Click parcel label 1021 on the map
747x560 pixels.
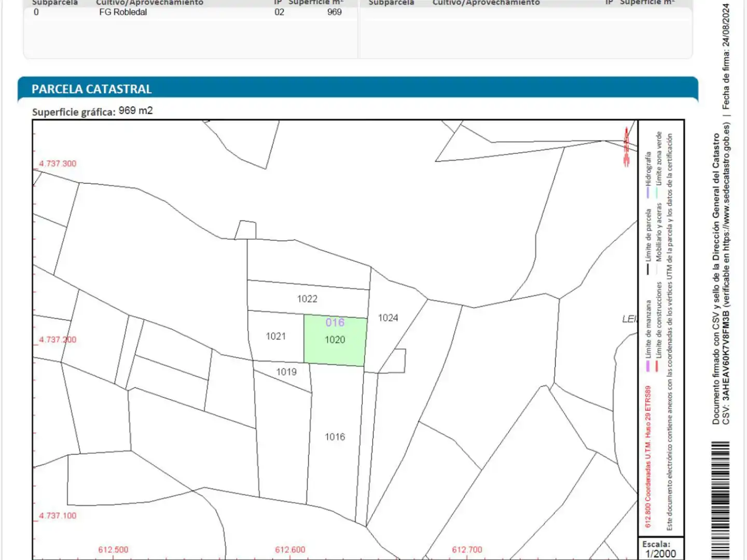pyautogui.click(x=275, y=337)
